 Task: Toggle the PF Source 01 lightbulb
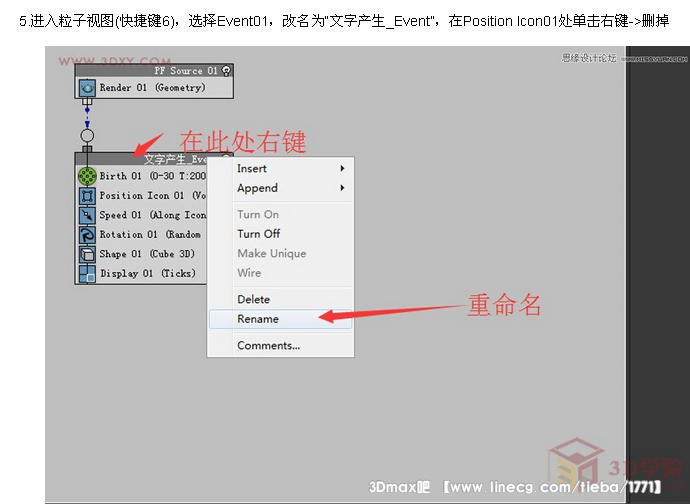(226, 71)
